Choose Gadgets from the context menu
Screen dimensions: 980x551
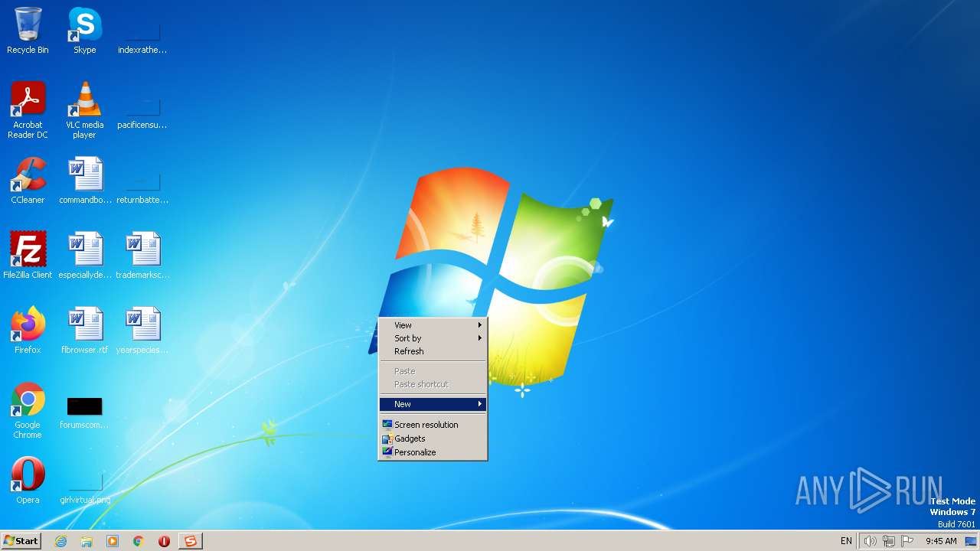pos(433,439)
